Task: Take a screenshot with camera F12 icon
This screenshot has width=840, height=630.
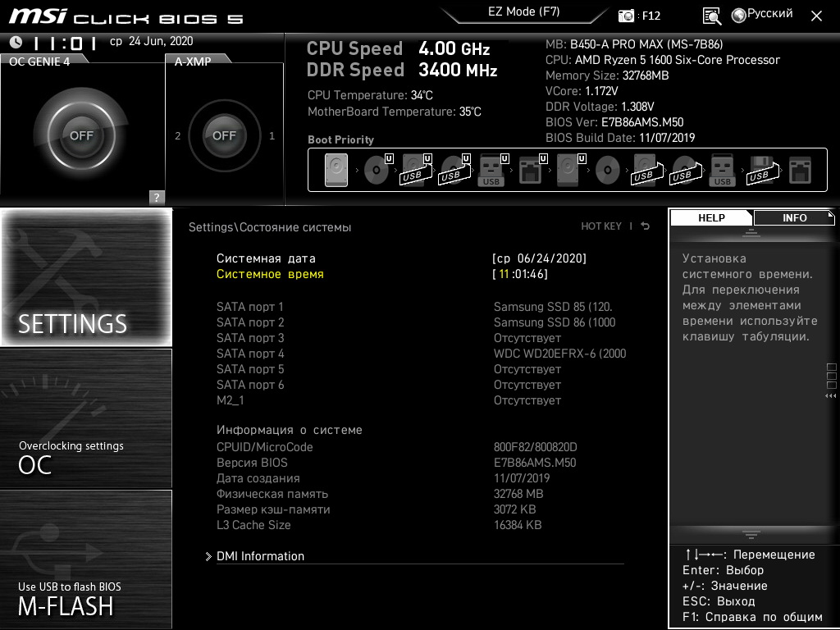Action: tap(626, 16)
